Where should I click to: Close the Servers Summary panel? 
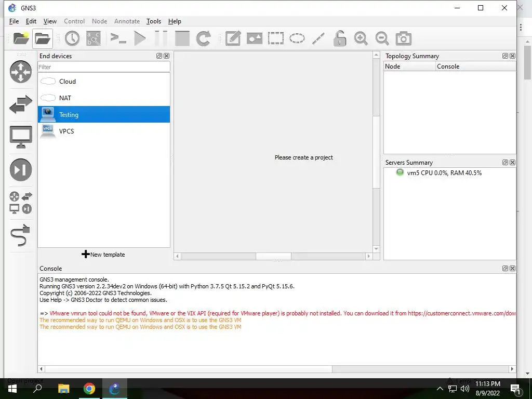click(x=513, y=163)
